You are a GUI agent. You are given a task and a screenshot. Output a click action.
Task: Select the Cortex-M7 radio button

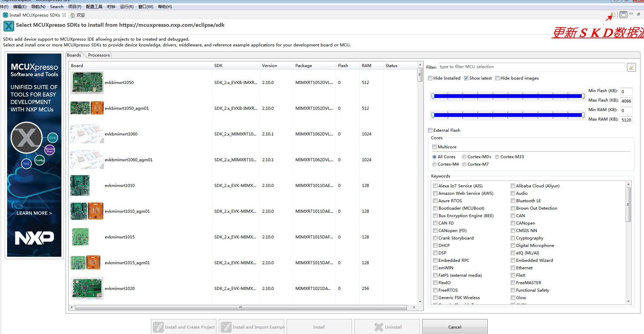point(464,164)
